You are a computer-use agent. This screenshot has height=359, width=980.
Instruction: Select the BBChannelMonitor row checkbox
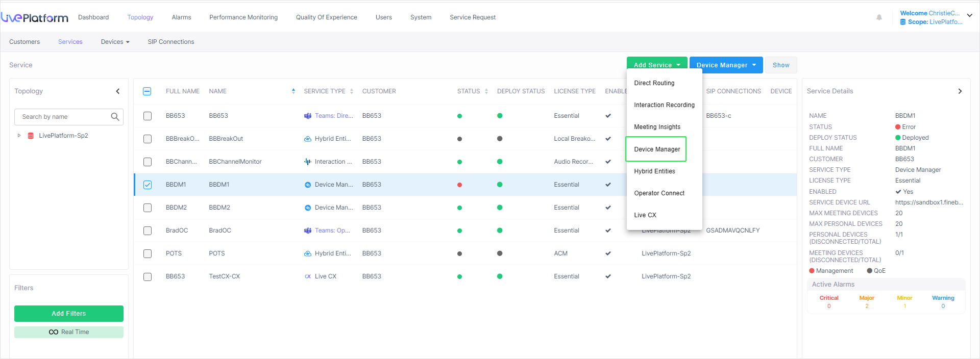point(148,162)
